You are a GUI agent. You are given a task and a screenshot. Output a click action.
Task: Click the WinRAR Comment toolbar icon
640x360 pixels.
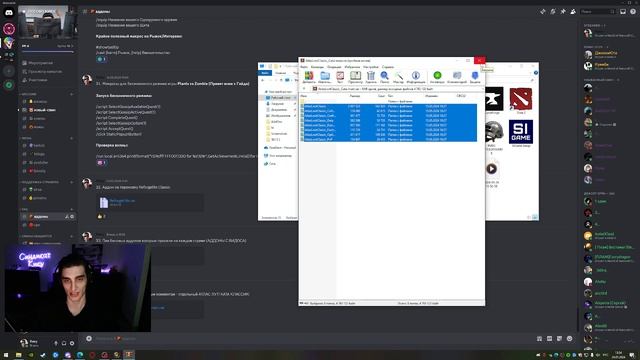point(457,76)
